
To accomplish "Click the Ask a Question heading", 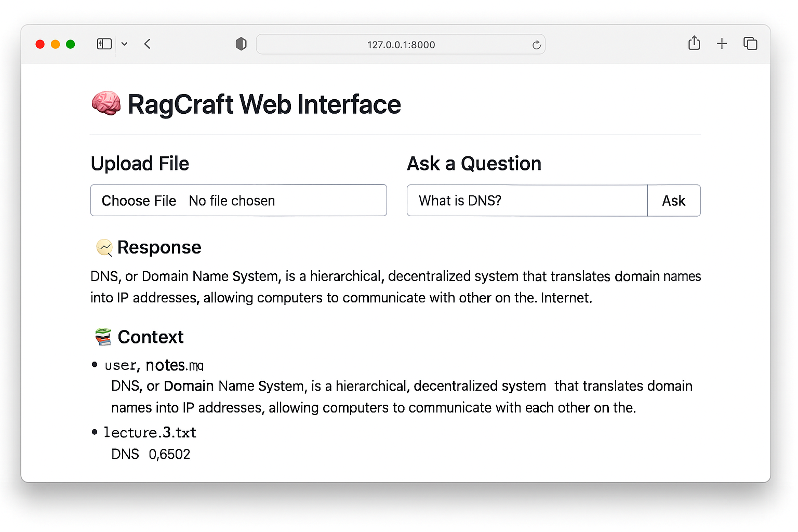I will pos(474,164).
